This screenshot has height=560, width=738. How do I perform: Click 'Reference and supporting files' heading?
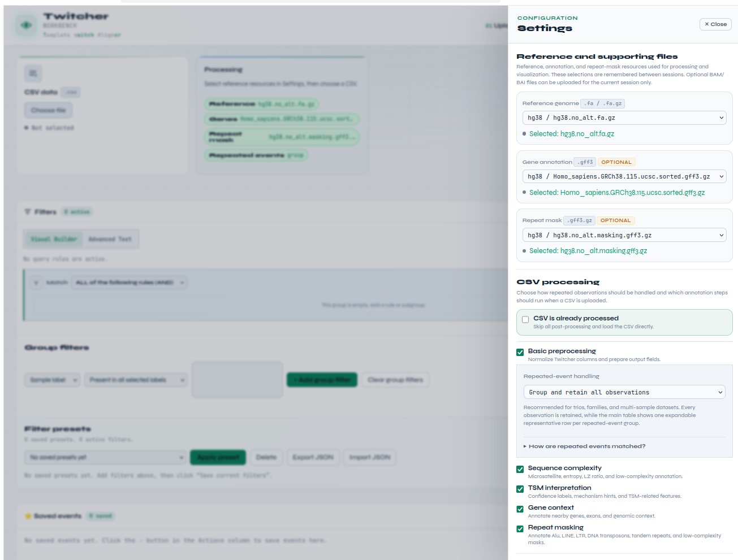click(597, 57)
